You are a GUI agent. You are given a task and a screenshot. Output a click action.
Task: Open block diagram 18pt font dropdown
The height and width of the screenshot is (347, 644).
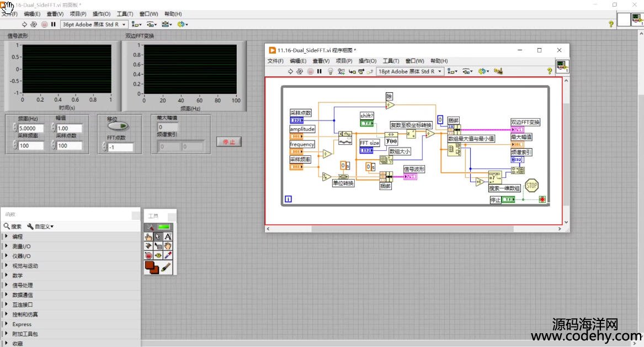pos(410,71)
